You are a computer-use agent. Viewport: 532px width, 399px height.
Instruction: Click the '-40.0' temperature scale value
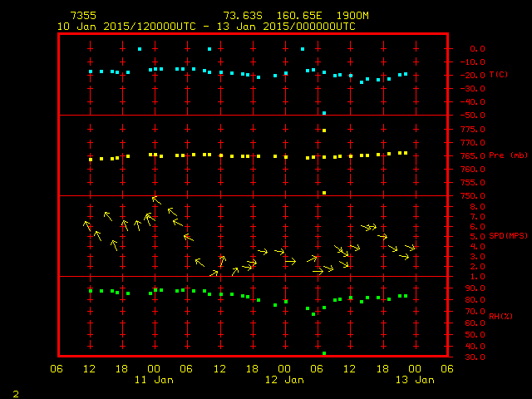(x=473, y=102)
